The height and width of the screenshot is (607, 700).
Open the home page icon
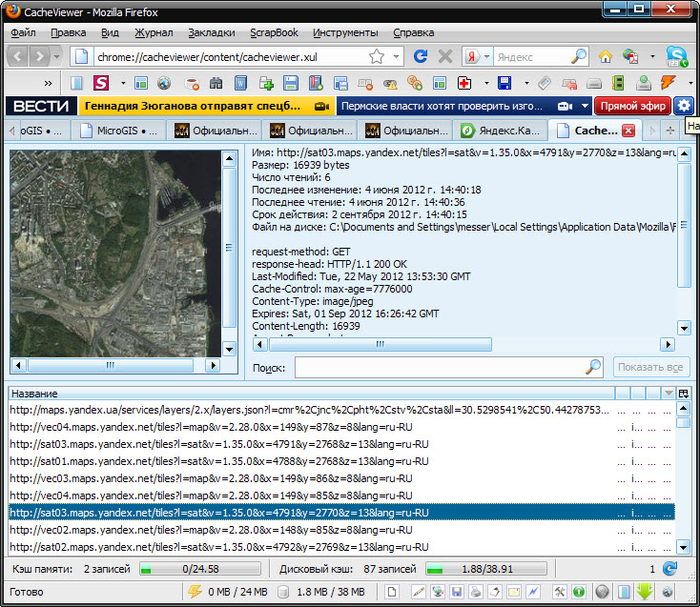(606, 56)
